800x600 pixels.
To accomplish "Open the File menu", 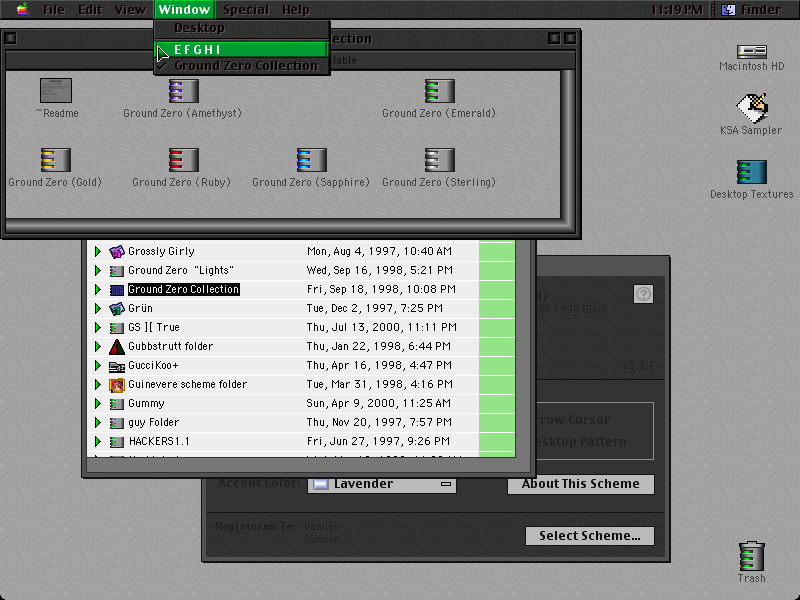I will (54, 10).
